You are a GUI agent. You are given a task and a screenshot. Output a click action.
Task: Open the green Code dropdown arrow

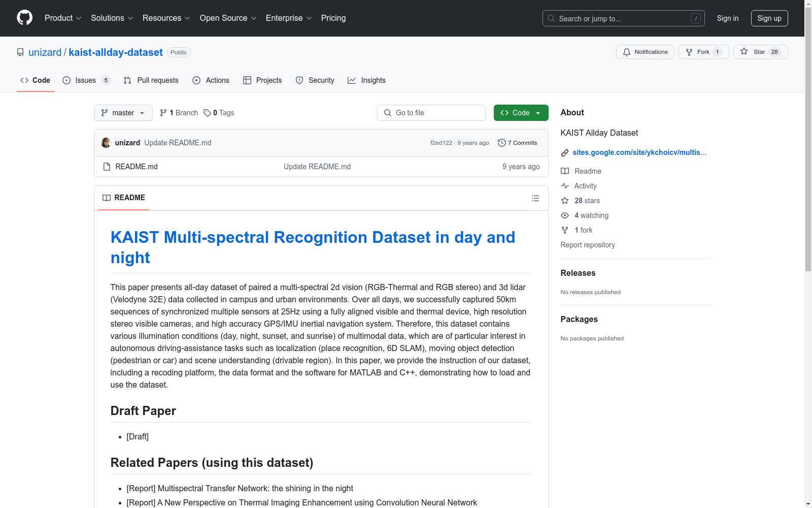click(537, 113)
